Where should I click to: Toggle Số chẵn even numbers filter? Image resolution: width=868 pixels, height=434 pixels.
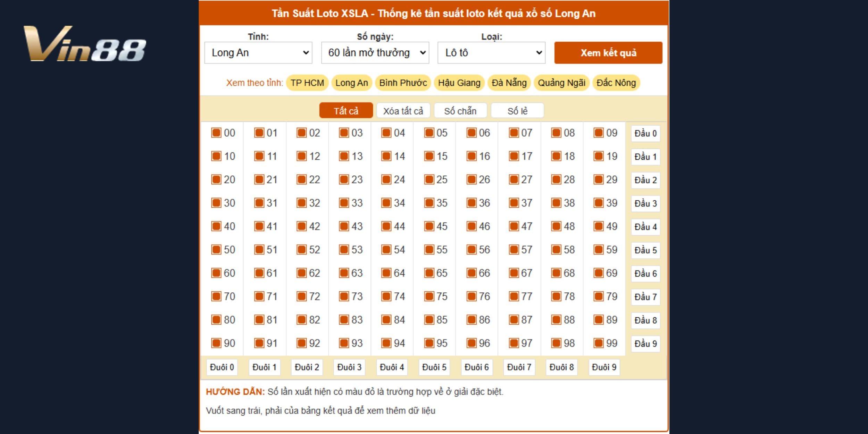coord(461,110)
